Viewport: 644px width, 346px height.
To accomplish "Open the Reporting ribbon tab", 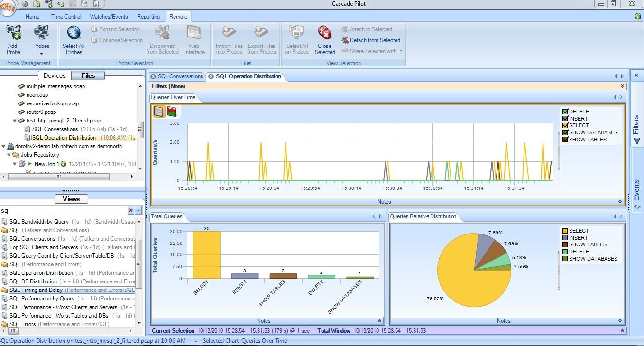I will tap(148, 17).
